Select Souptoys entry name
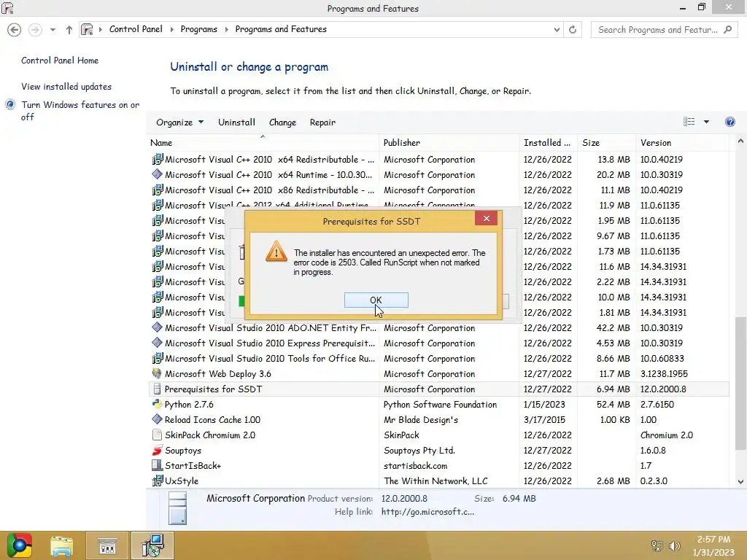The width and height of the screenshot is (747, 560). click(183, 451)
